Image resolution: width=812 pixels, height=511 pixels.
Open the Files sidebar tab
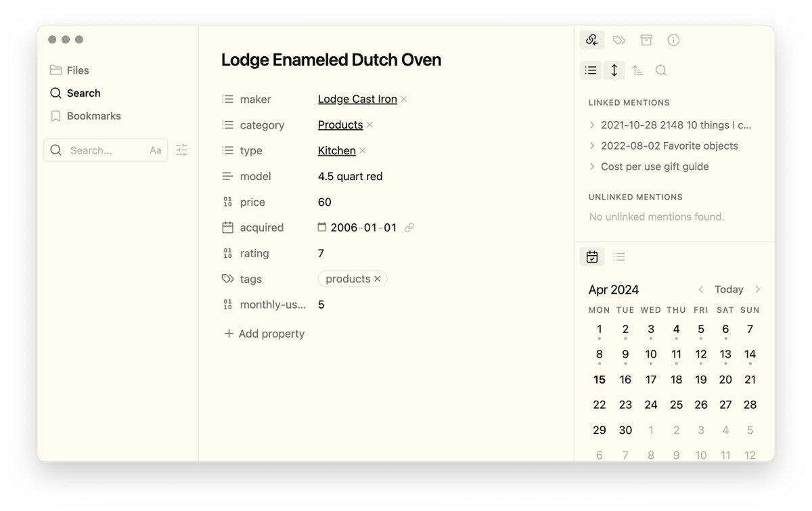[69, 70]
